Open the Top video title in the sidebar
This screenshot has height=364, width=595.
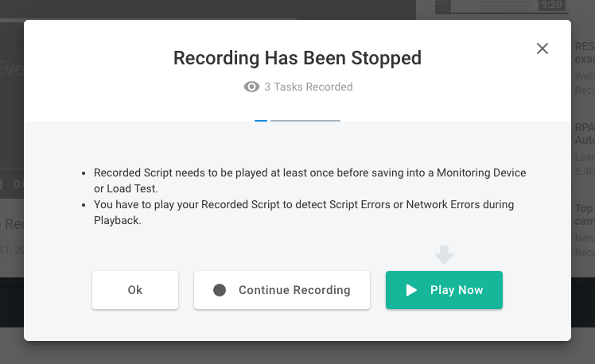tap(583, 207)
